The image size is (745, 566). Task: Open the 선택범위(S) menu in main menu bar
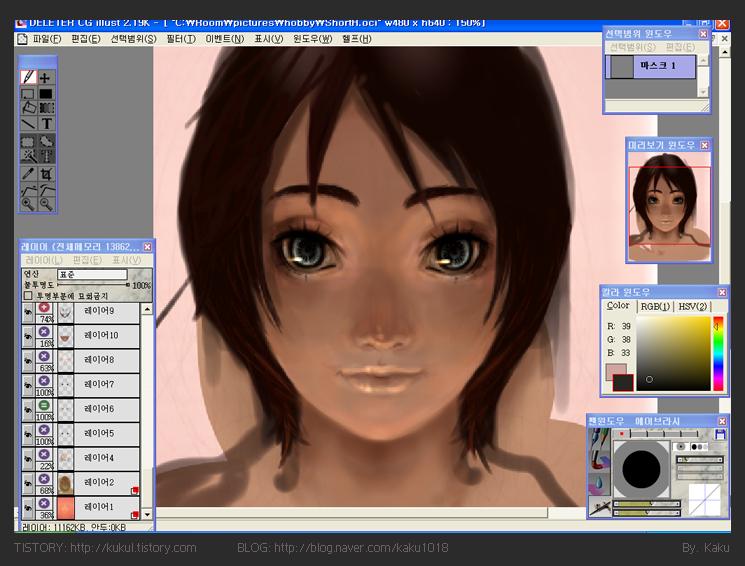pos(133,39)
